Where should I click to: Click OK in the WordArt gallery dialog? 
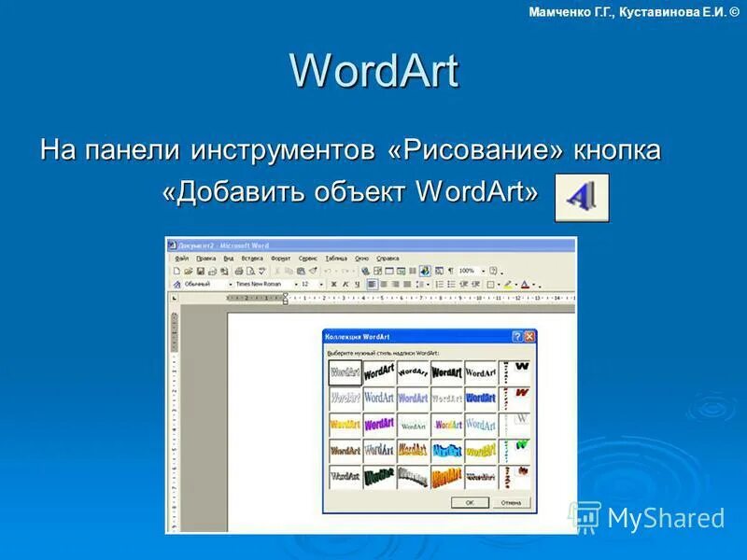click(x=470, y=502)
